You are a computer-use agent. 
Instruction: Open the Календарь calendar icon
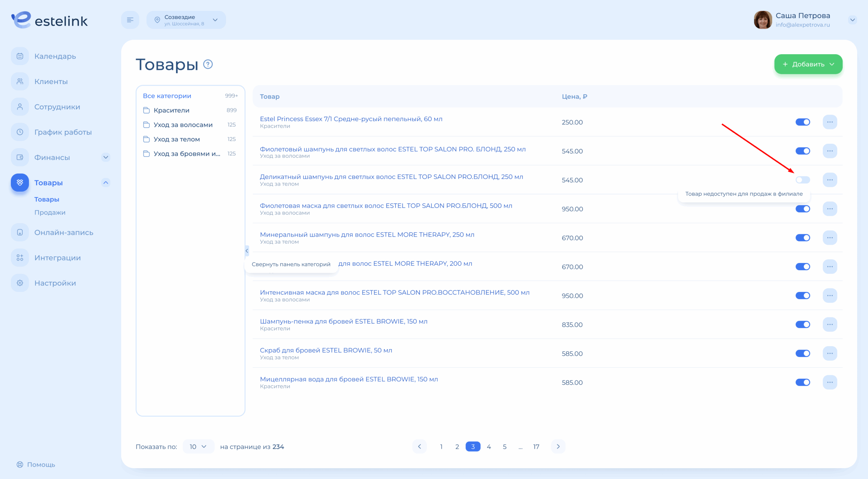(x=20, y=56)
